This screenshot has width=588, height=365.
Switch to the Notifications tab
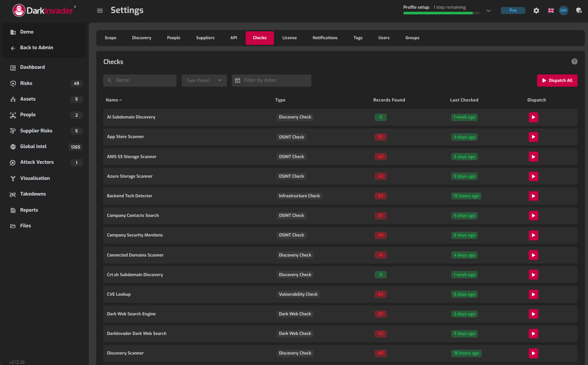coord(325,38)
